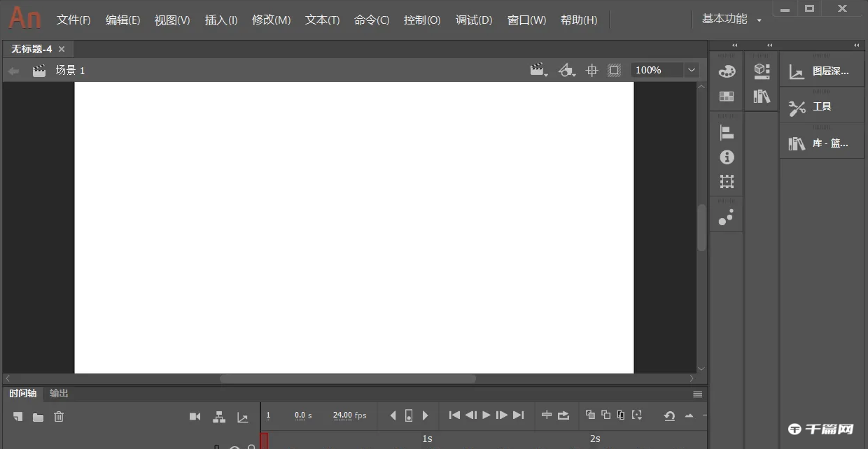The height and width of the screenshot is (449, 868).
Task: Switch to the 输出 tab
Action: [59, 394]
